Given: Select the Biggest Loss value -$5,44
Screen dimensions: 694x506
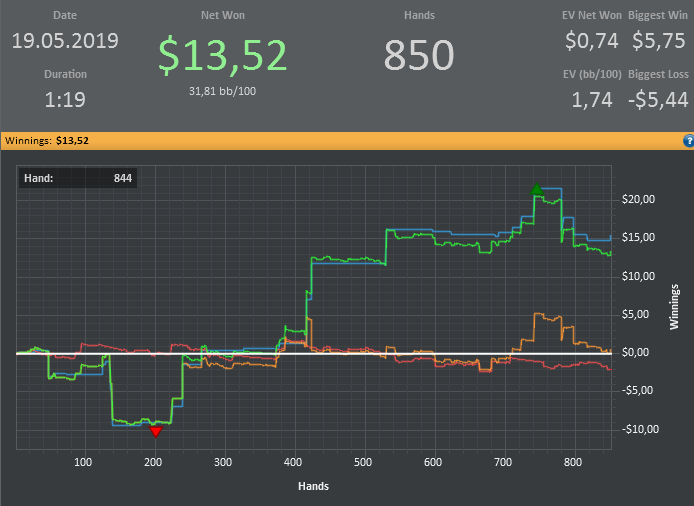Looking at the screenshot, I should (x=659, y=100).
